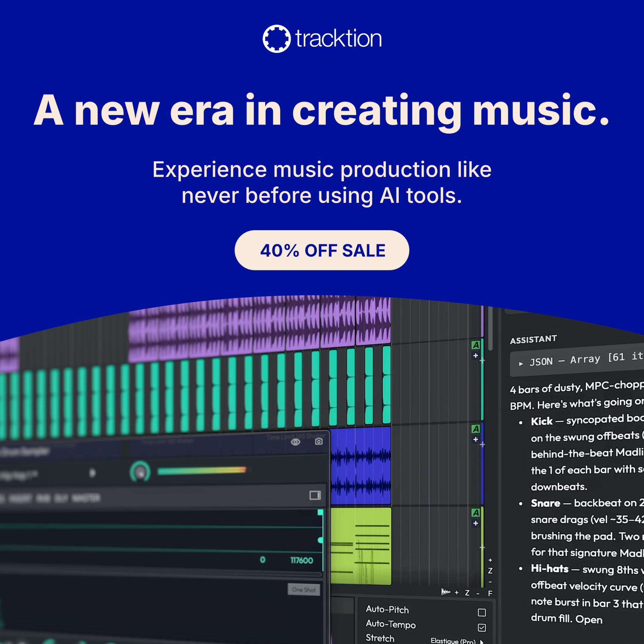The image size is (644, 644).
Task: Click the vertical zoom in plus above the Z
Action: (490, 560)
